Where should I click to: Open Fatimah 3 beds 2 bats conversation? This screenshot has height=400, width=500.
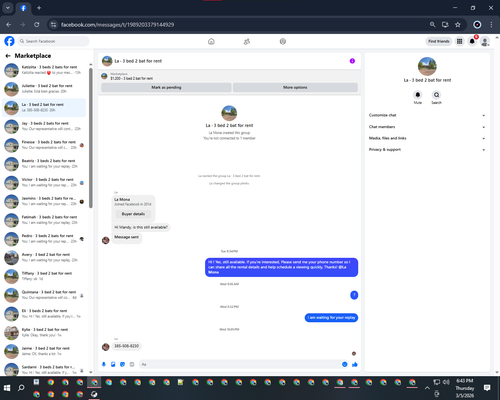pos(44,220)
